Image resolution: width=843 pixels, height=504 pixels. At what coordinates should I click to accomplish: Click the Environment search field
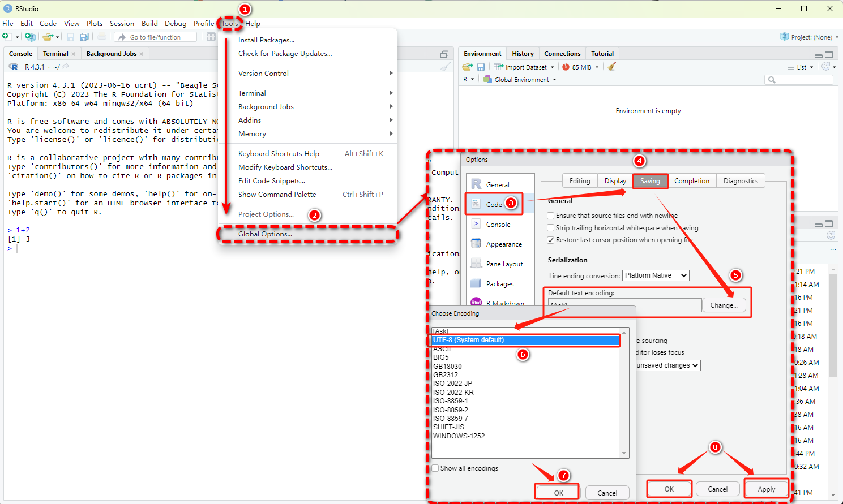(799, 80)
